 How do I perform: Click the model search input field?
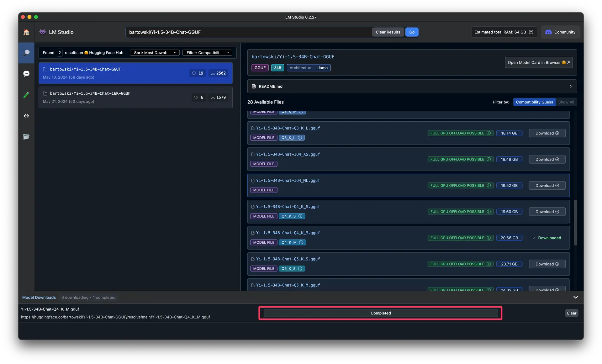point(249,32)
